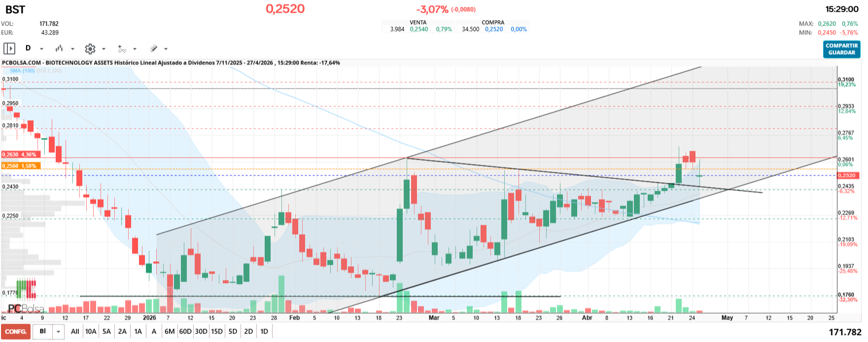The height and width of the screenshot is (342, 868).
Task: Select the All range tab
Action: click(x=75, y=332)
